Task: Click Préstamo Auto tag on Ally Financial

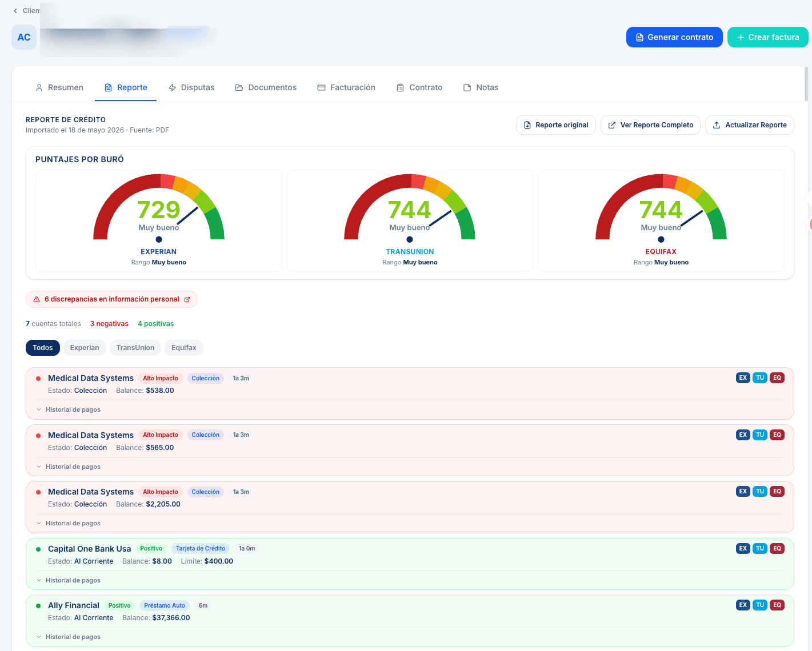Action: coord(165,605)
